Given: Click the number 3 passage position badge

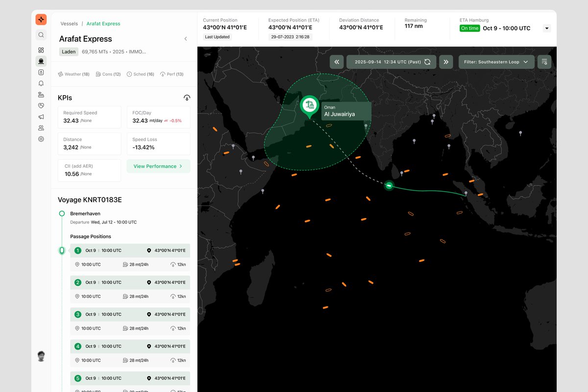Looking at the screenshot, I should click(x=77, y=314).
